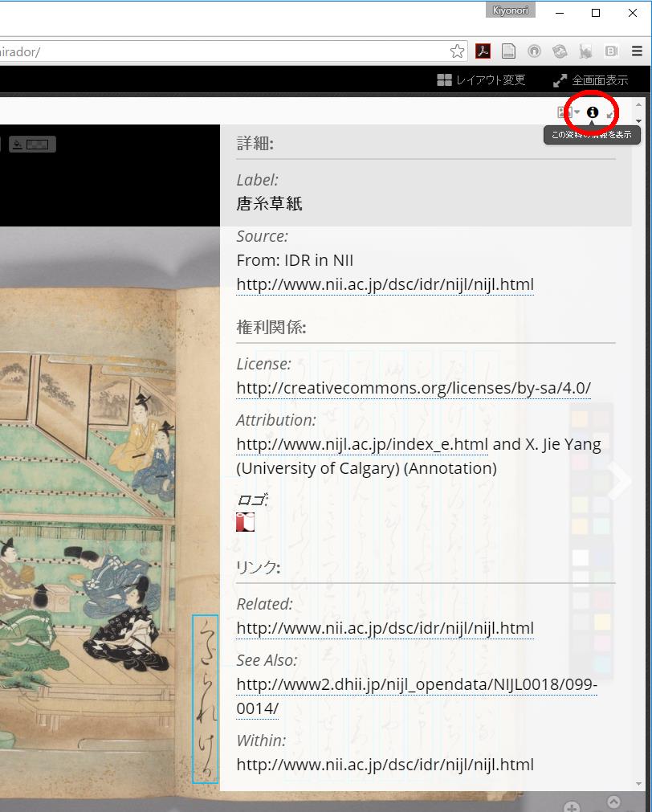This screenshot has height=812, width=652.
Task: Click the 詳細: section heading
Action: pyautogui.click(x=255, y=144)
